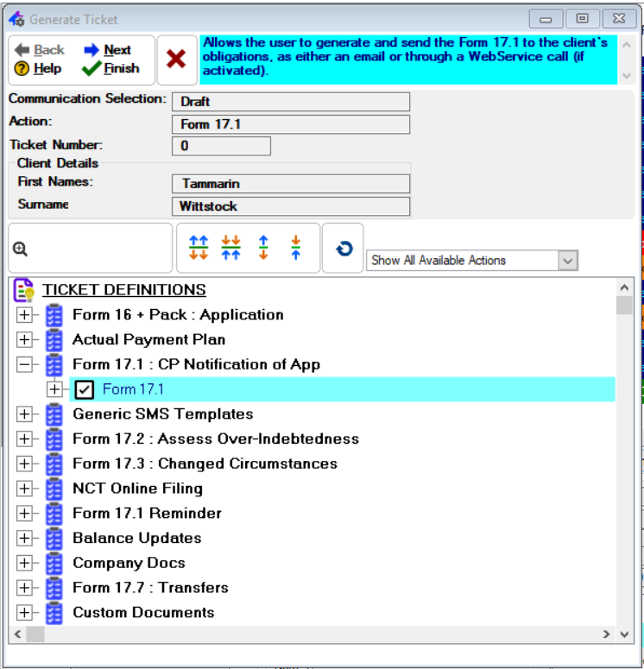Click the magnifier search icon
Screen dimensions: 644x669
click(x=20, y=249)
